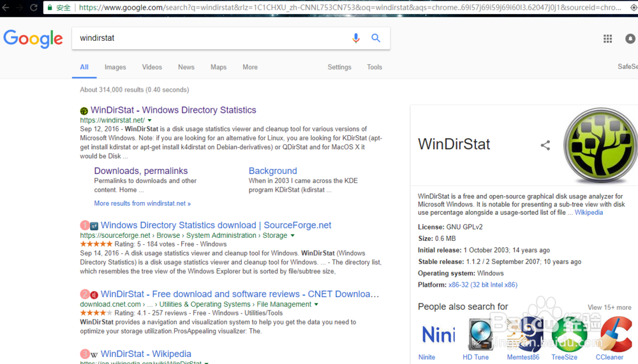Switch to the Maps tab

218,67
